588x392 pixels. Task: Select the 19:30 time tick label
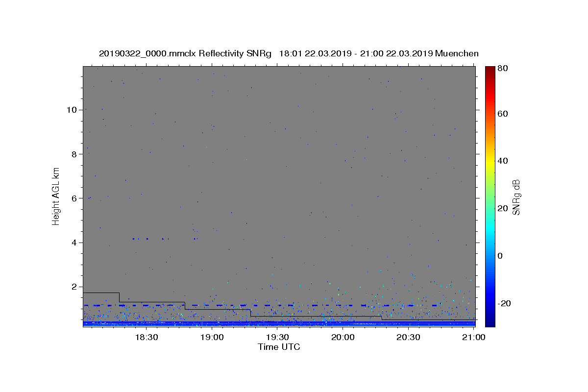pos(277,337)
